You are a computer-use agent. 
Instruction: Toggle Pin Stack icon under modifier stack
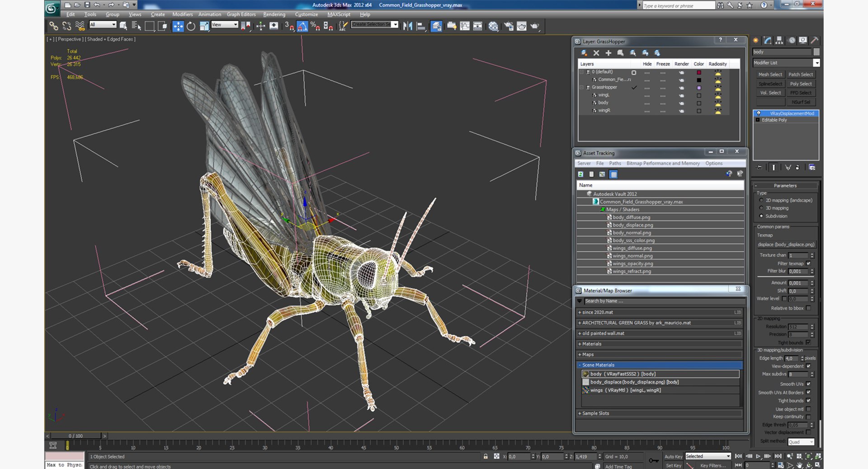760,167
